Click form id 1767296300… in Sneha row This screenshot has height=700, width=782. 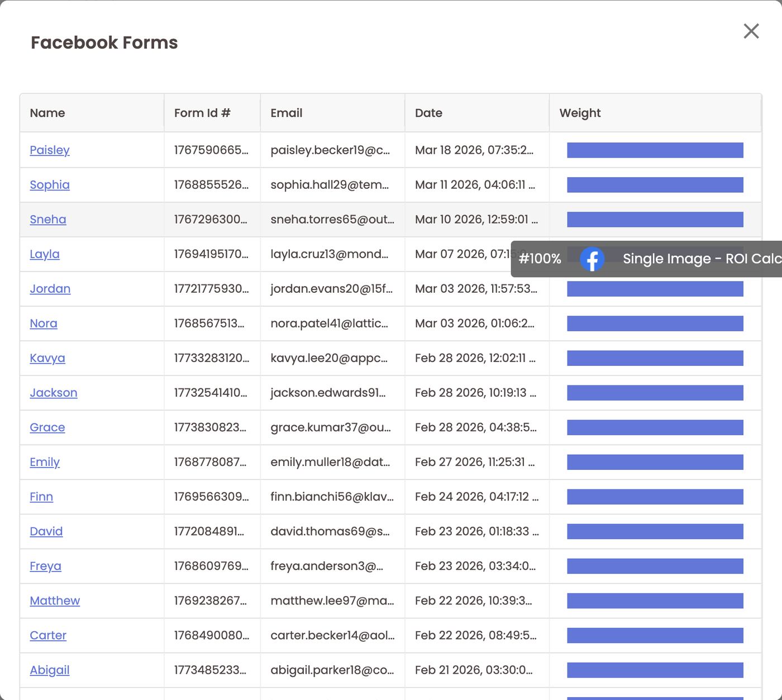tap(211, 220)
